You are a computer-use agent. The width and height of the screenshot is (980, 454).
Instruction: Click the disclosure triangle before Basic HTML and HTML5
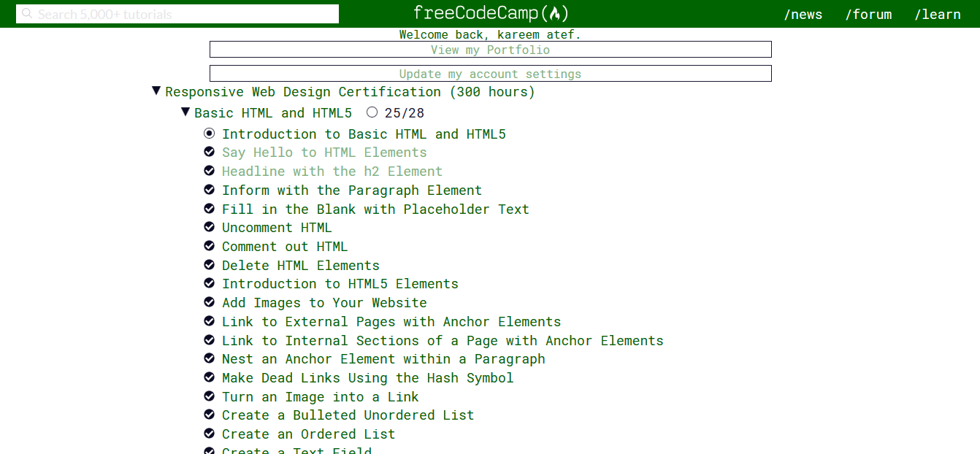(x=185, y=112)
